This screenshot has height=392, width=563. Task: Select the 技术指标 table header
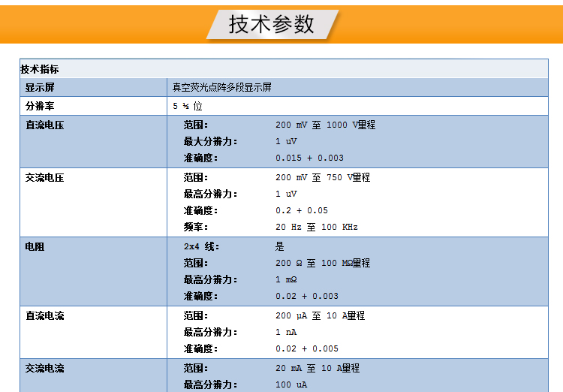[x=40, y=69]
